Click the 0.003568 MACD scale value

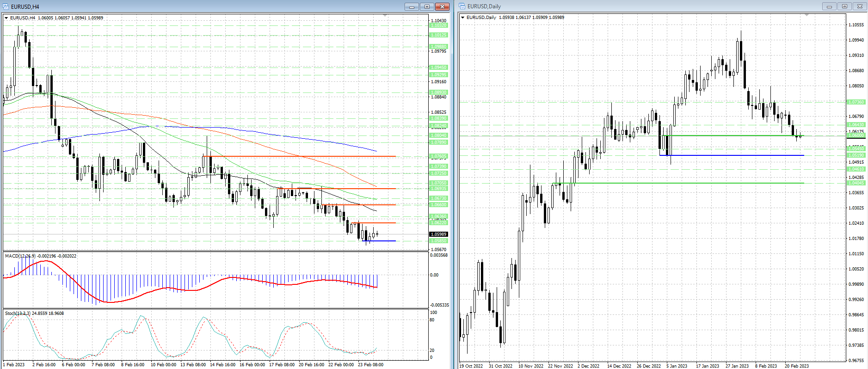[439, 255]
